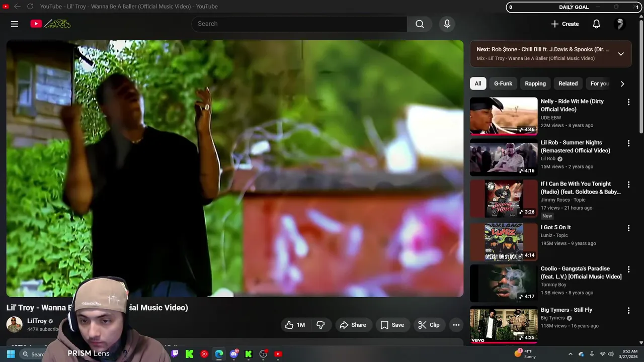Screen dimensions: 644x362
Task: Click the video player to pause
Action: pyautogui.click(x=235, y=168)
